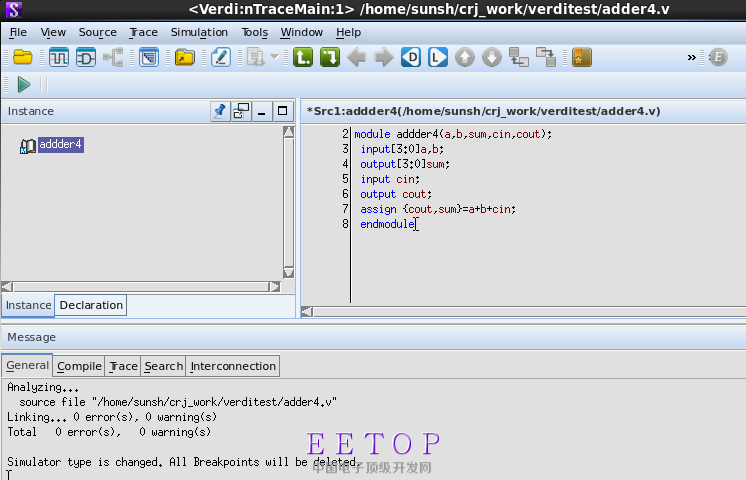Screen dimensions: 746x480
Task: Select the Search message tab
Action: pos(164,366)
